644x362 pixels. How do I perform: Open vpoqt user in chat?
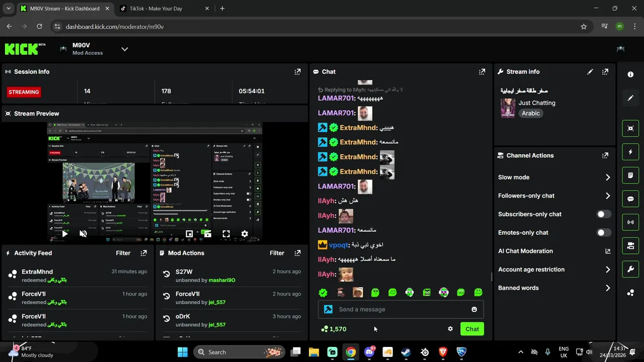339,245
